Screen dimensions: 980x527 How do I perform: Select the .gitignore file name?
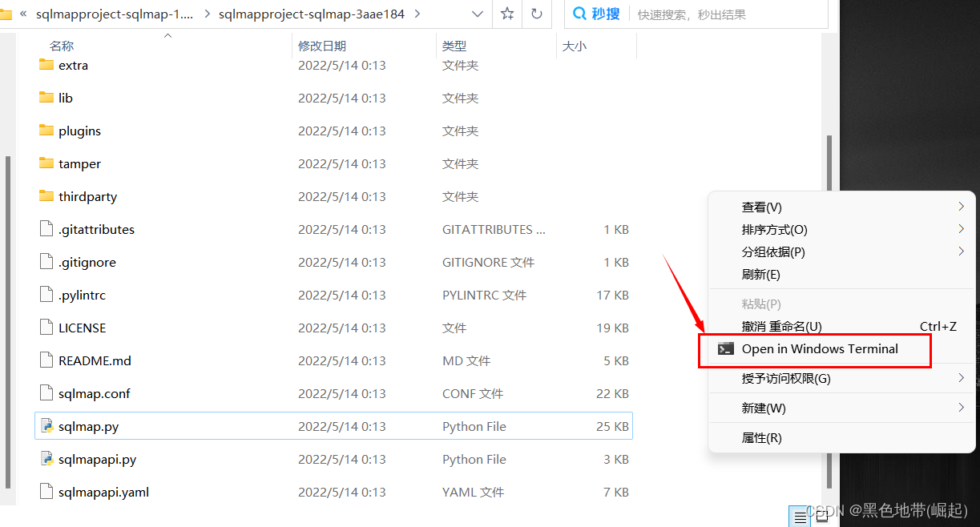[x=87, y=262]
